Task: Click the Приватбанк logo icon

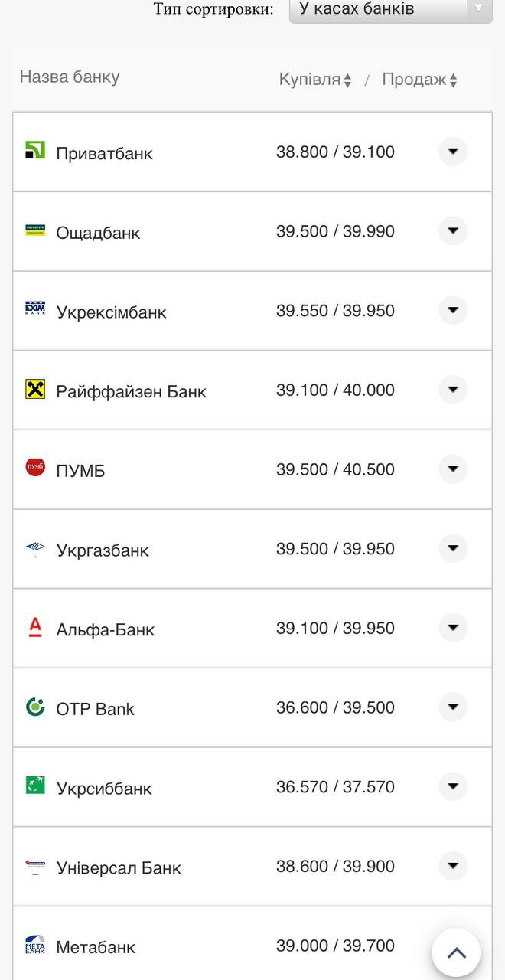Action: click(35, 150)
